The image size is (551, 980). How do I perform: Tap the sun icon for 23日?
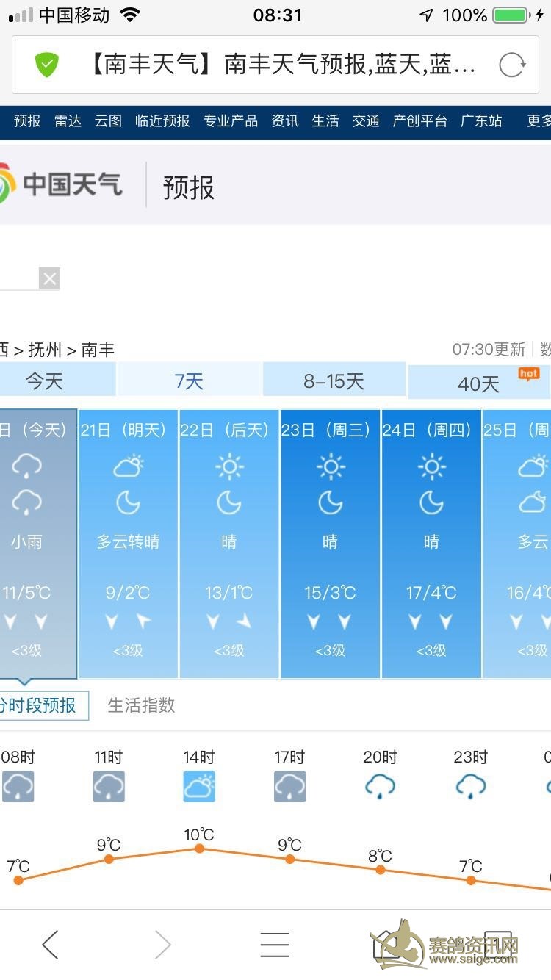[x=331, y=466]
